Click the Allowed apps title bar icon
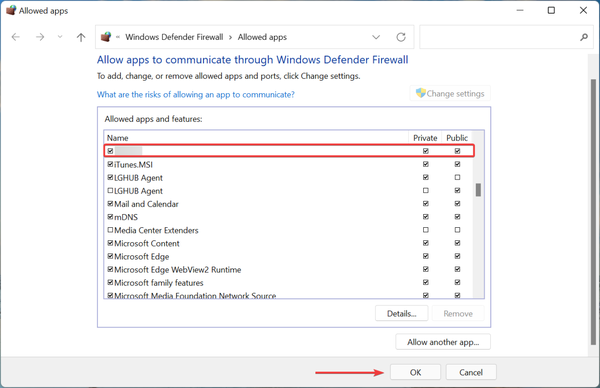This screenshot has width=600, height=388. point(11,10)
